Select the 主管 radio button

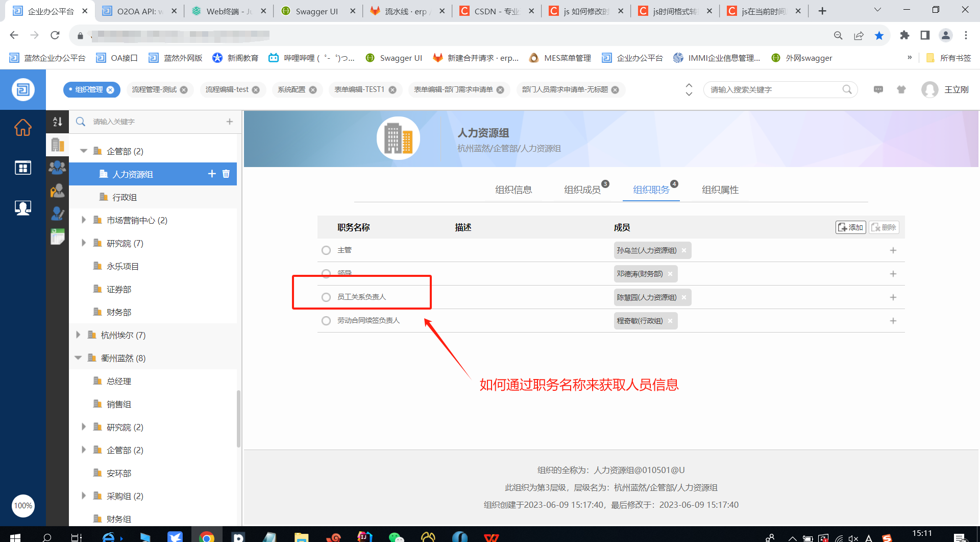[326, 250]
